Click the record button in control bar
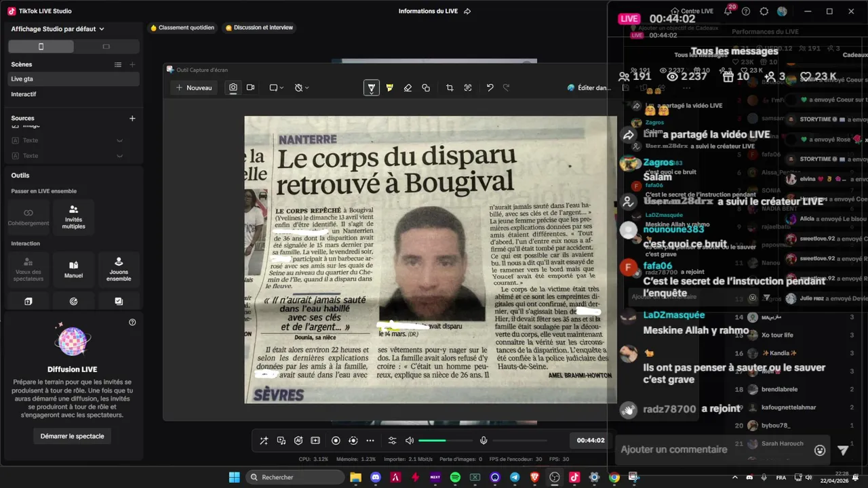This screenshot has width=868, height=488. point(336,441)
